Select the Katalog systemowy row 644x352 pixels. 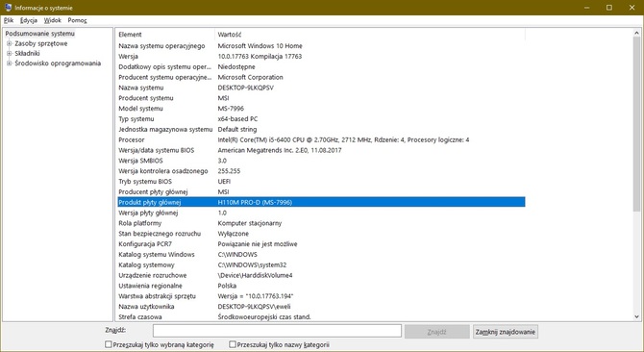[x=321, y=264]
